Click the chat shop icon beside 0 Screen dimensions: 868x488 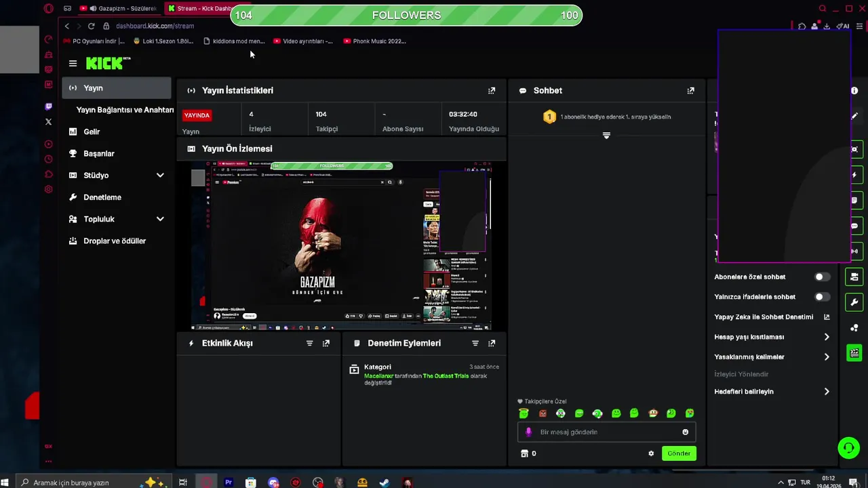coord(524,453)
